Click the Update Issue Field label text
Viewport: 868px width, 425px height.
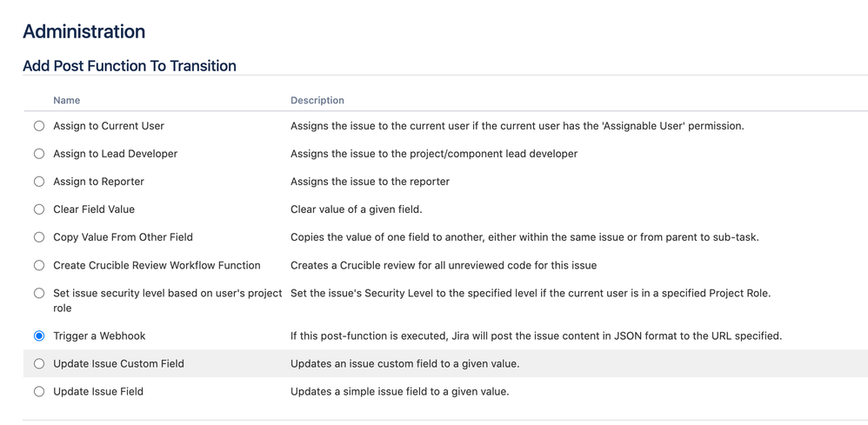coord(98,391)
